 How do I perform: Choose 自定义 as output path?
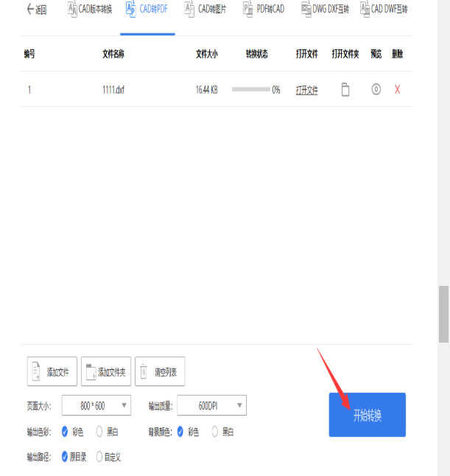(x=99, y=456)
